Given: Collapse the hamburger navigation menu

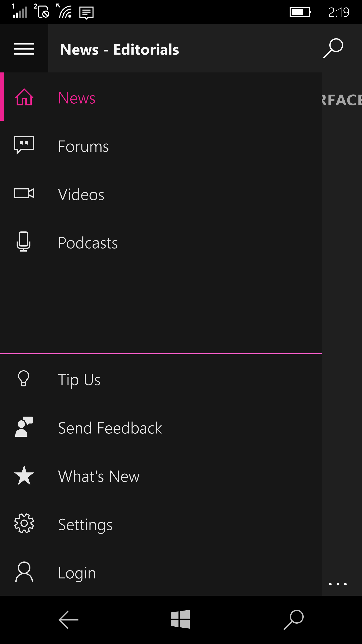Looking at the screenshot, I should tap(24, 49).
